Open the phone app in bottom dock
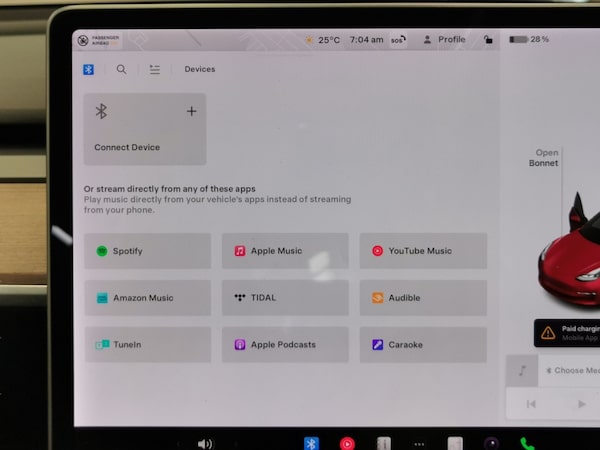This screenshot has height=450, width=600. tap(527, 443)
